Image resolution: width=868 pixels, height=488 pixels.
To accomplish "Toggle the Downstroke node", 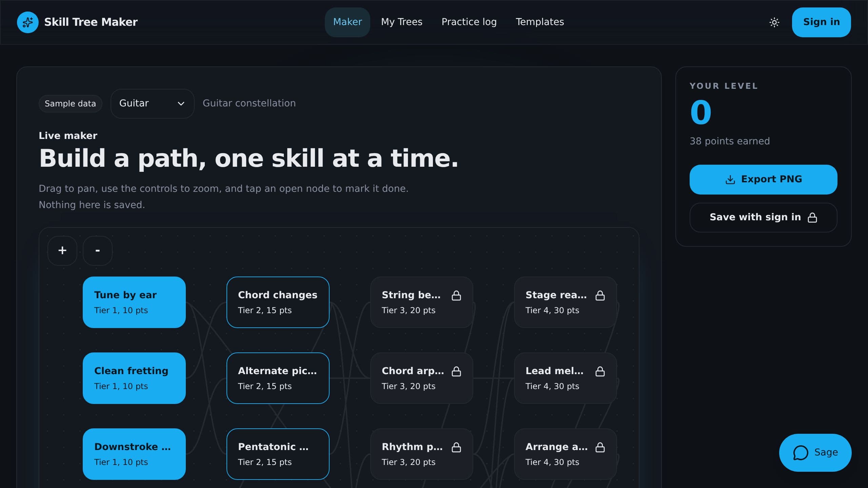I will tap(134, 454).
